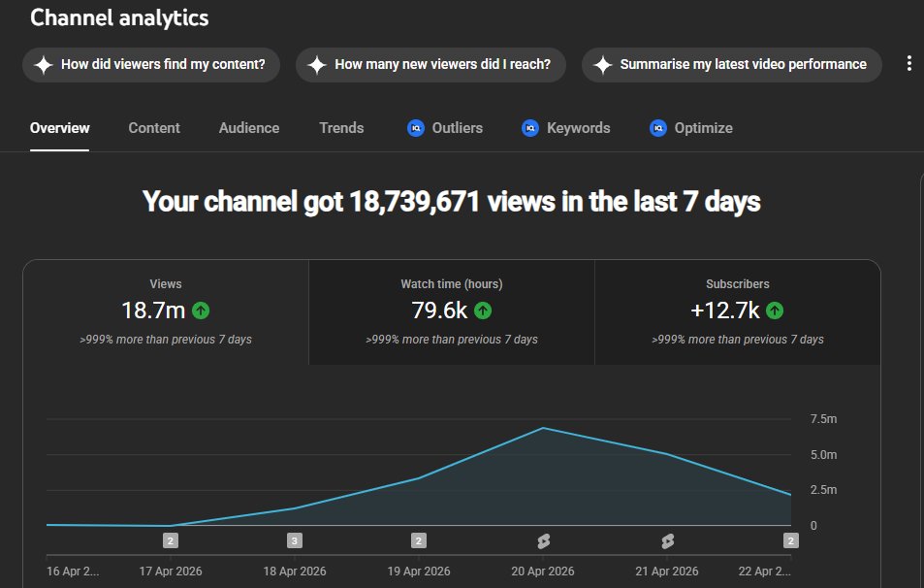Switch to the Content tab

tap(154, 128)
